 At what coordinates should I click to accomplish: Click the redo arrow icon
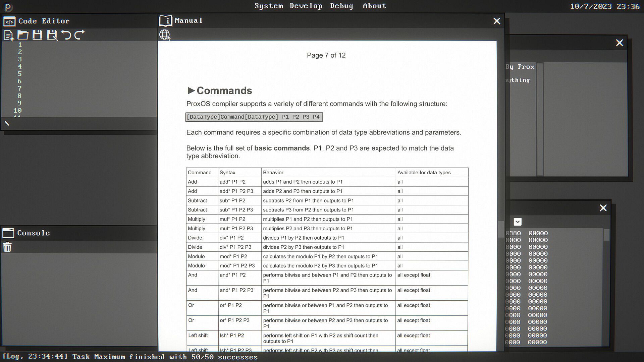79,35
